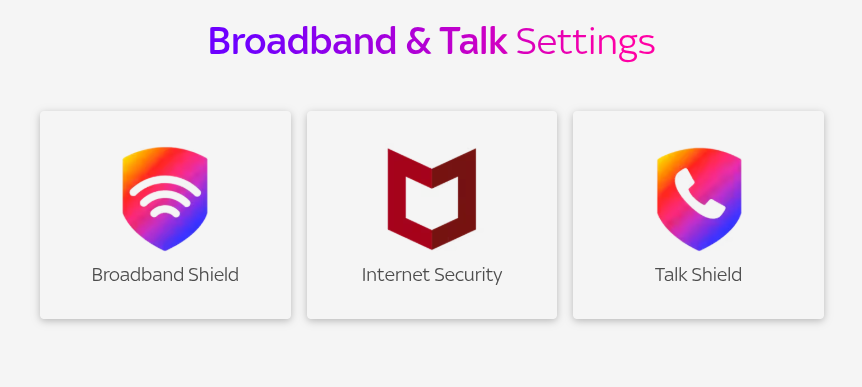Open the Talk Shield text label
This screenshot has height=387, width=862.
pyautogui.click(x=698, y=274)
